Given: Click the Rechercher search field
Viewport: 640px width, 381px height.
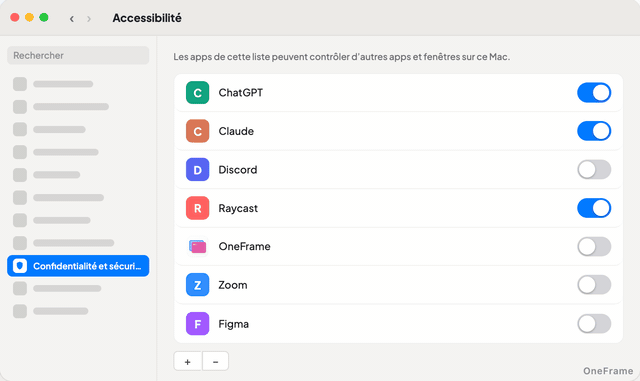Looking at the screenshot, I should 78,56.
